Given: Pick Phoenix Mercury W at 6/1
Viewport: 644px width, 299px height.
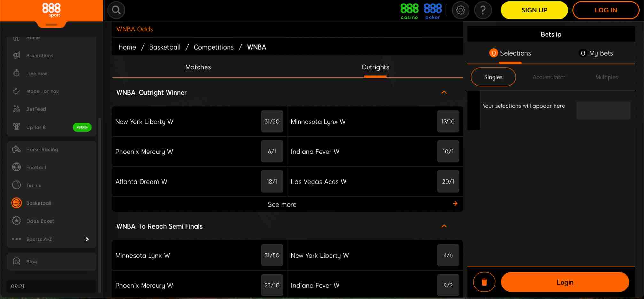Looking at the screenshot, I should 272,151.
